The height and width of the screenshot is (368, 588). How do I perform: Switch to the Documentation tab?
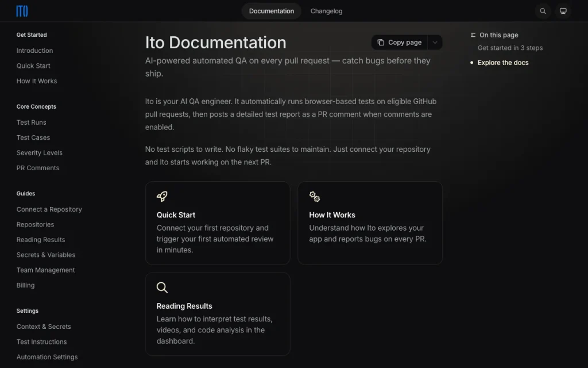pyautogui.click(x=272, y=11)
